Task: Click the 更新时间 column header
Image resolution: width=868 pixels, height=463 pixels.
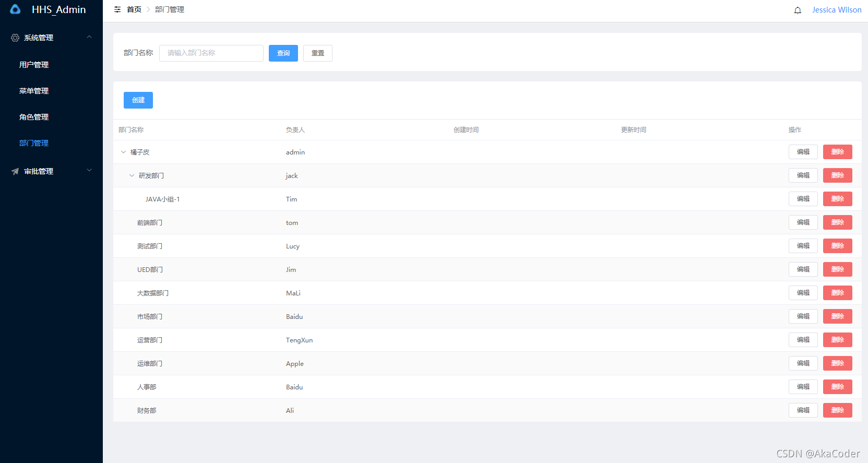Action: pos(634,130)
